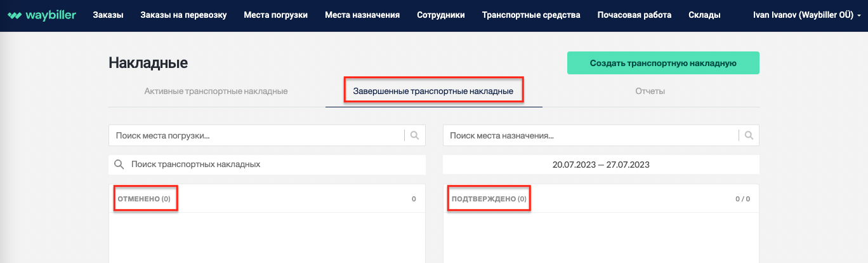This screenshot has width=868, height=263.
Task: Open the Заказы menu
Action: (108, 15)
